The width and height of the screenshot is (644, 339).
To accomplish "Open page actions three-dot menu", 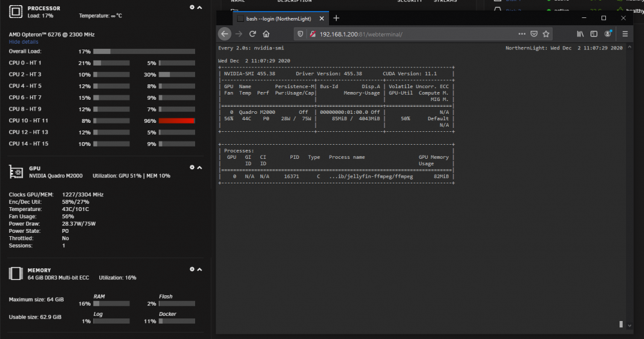I will pos(522,34).
